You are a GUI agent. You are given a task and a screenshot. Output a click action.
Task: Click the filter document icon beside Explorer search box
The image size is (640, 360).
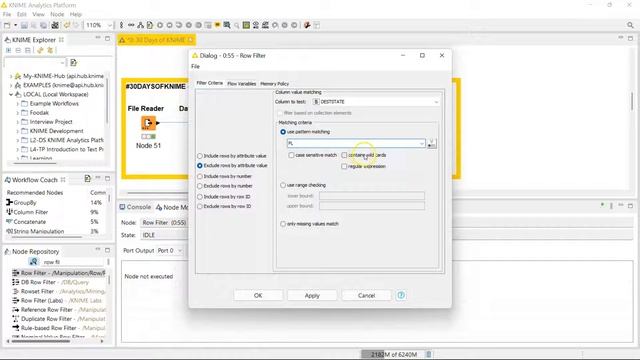point(73,62)
